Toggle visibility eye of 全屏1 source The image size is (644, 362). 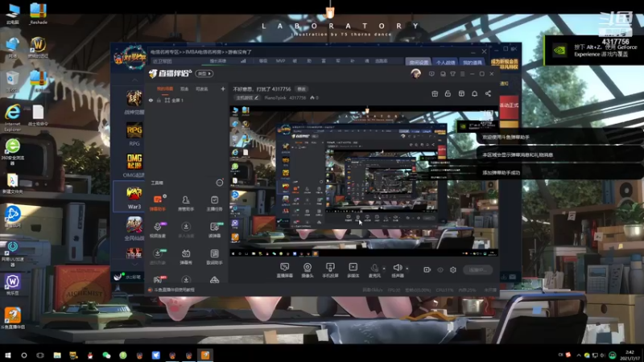(151, 100)
